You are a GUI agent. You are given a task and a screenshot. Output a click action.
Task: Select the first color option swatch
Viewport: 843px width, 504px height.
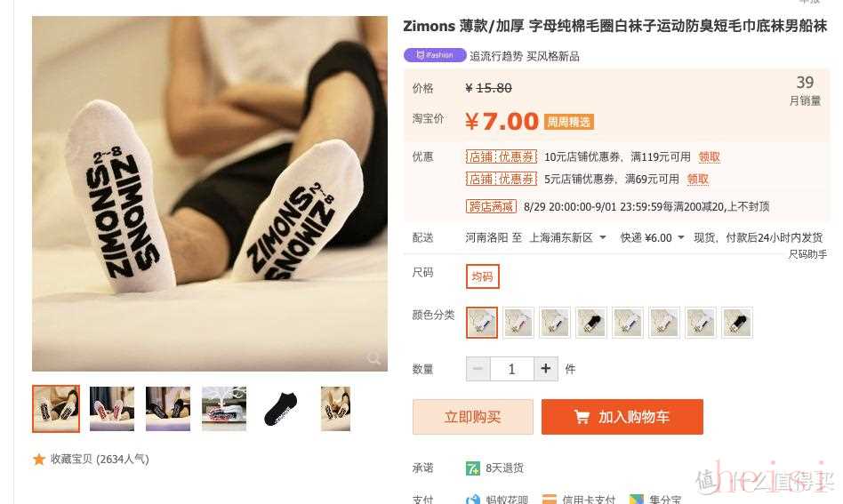(482, 323)
